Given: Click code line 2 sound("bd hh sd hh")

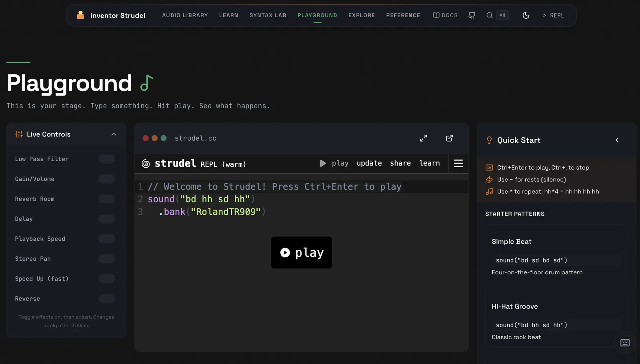Looking at the screenshot, I should pos(201,199).
